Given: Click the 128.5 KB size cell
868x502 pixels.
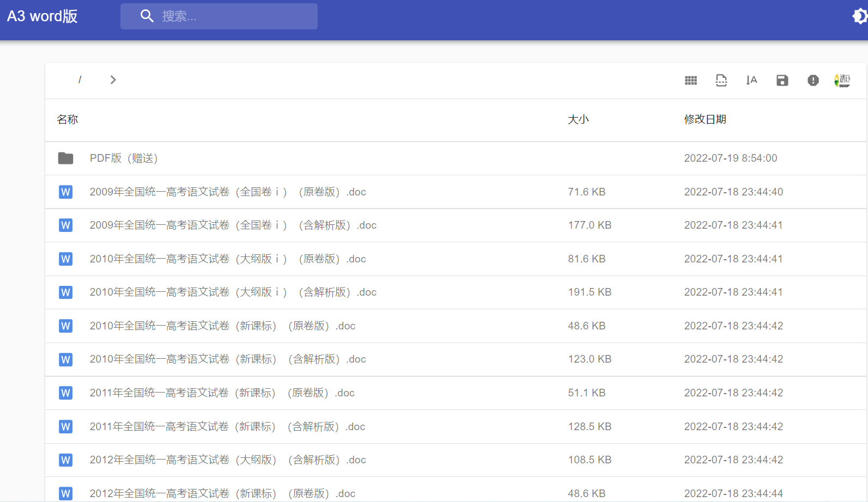Looking at the screenshot, I should point(590,427).
